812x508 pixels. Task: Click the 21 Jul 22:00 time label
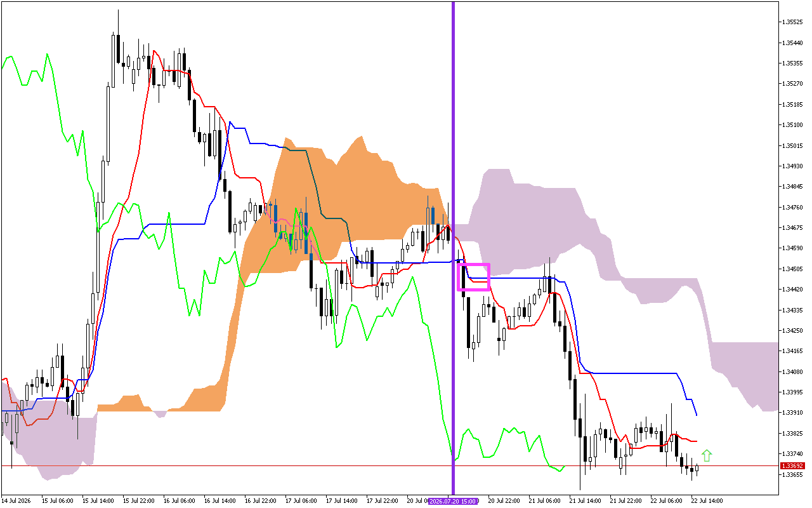[x=625, y=500]
